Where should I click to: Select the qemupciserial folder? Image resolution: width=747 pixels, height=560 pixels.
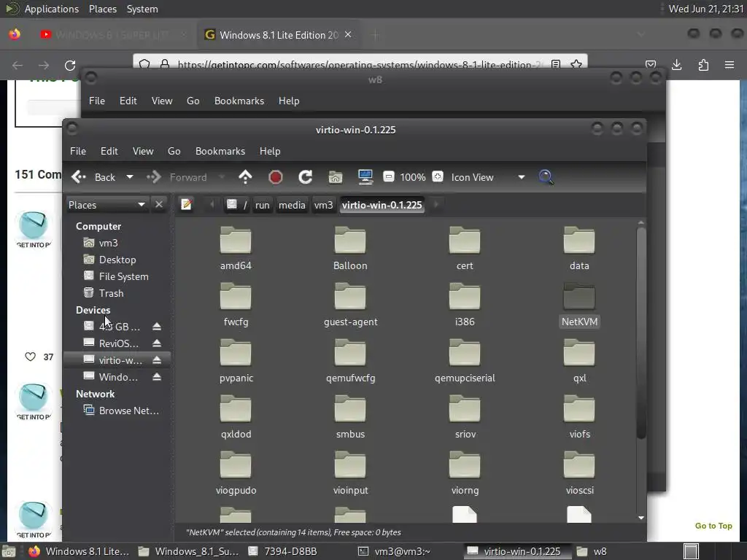pos(465,360)
